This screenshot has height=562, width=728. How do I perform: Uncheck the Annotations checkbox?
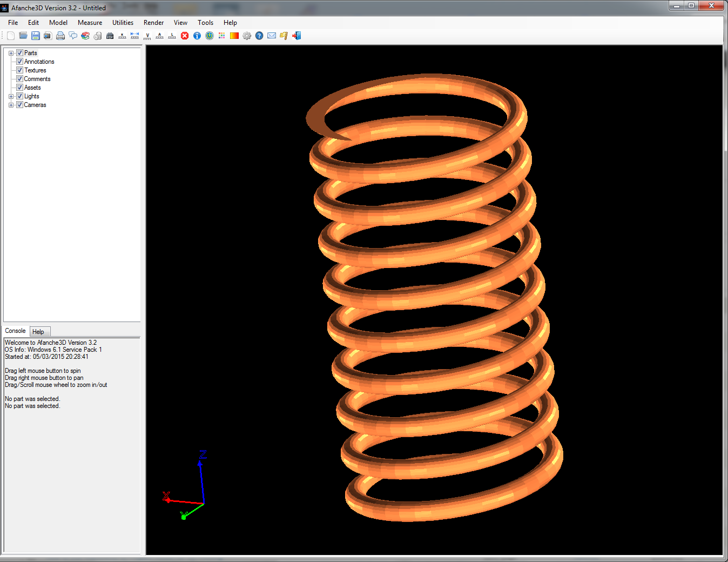[x=19, y=62]
